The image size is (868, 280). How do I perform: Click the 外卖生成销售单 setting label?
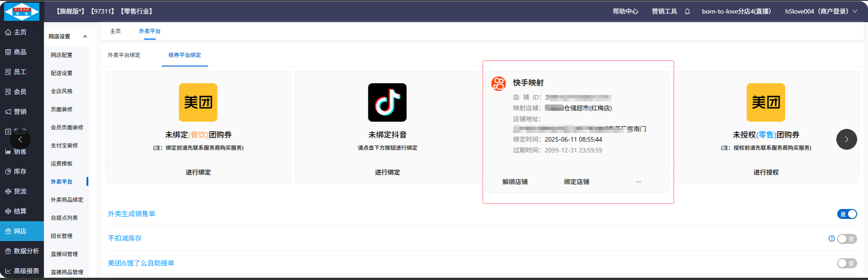131,214
